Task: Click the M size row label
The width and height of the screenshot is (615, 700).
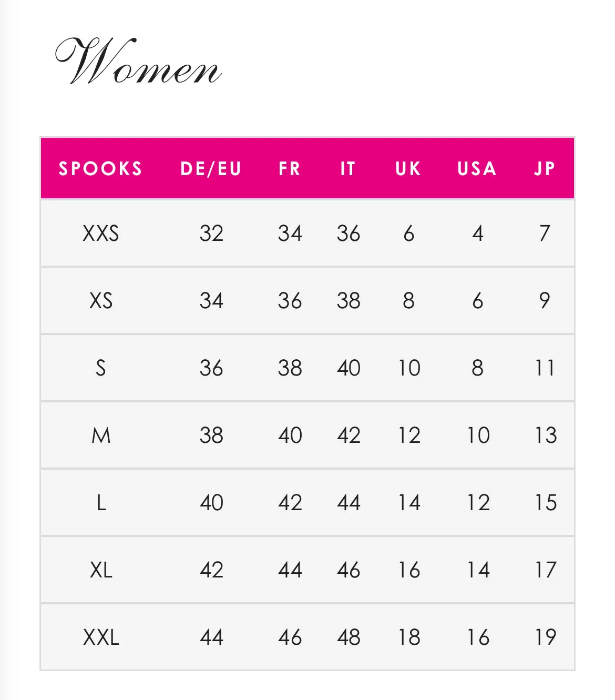Action: point(101,435)
